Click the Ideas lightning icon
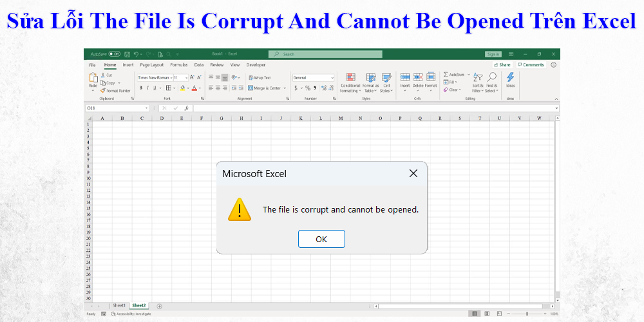This screenshot has width=644, height=322. (510, 77)
